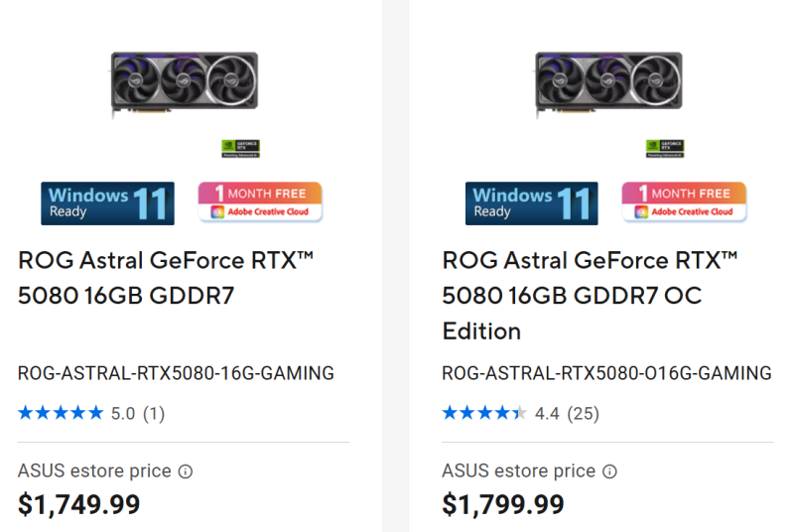Click the $1,749.99 price

coord(79,504)
